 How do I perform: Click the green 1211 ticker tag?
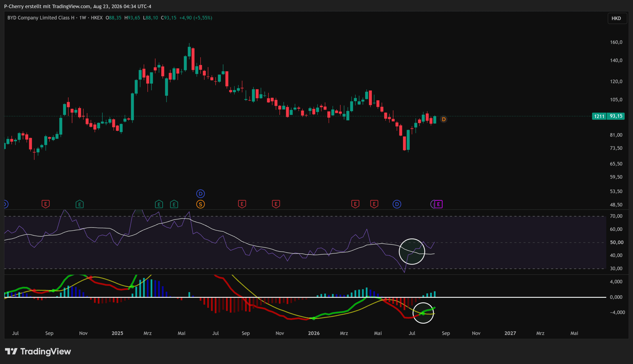(599, 116)
